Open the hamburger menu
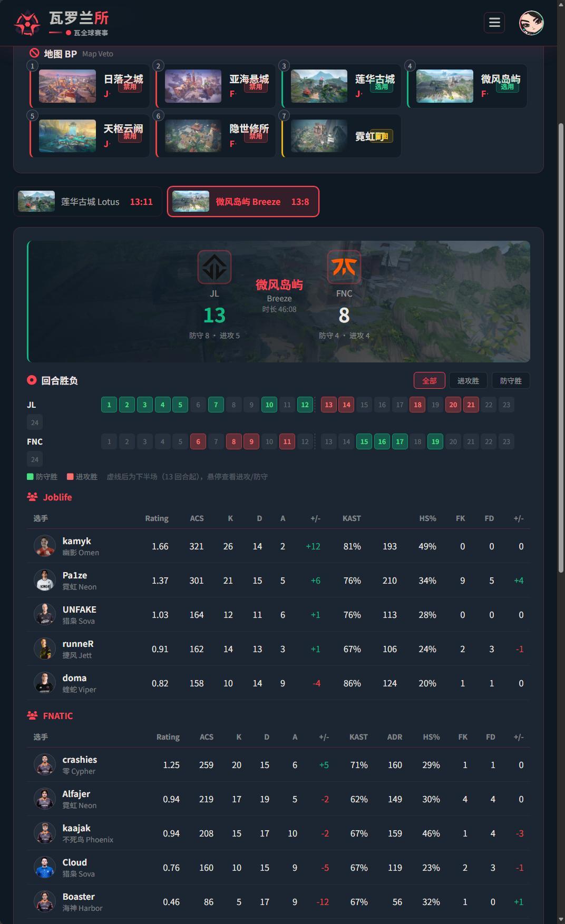The width and height of the screenshot is (565, 924). pyautogui.click(x=494, y=23)
